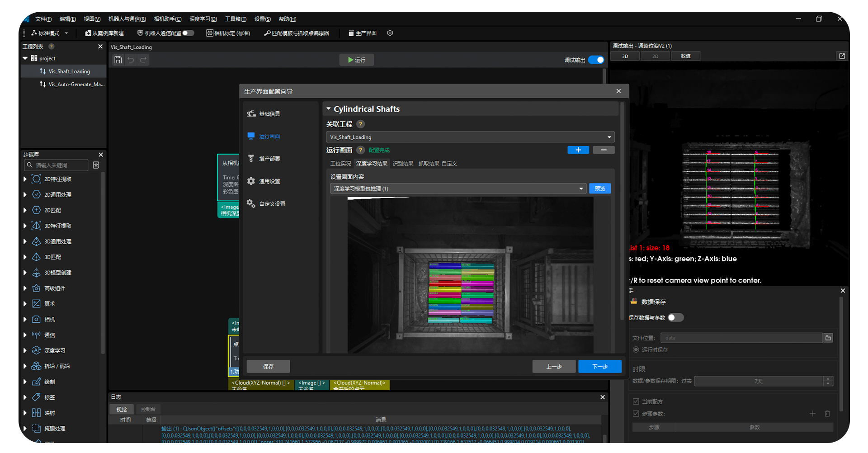Click the save icon in project toolbar
Viewport: 868px width, 453px height.
[118, 60]
